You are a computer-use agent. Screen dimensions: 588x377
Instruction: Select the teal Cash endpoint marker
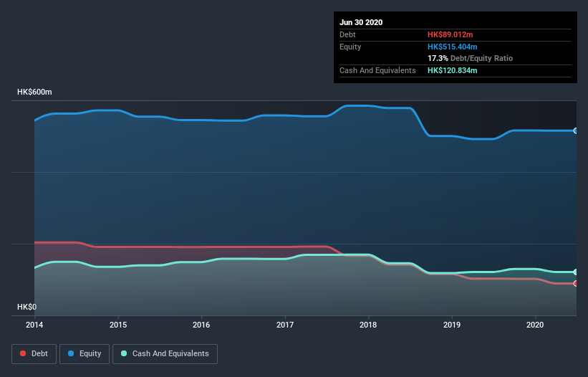(x=576, y=272)
